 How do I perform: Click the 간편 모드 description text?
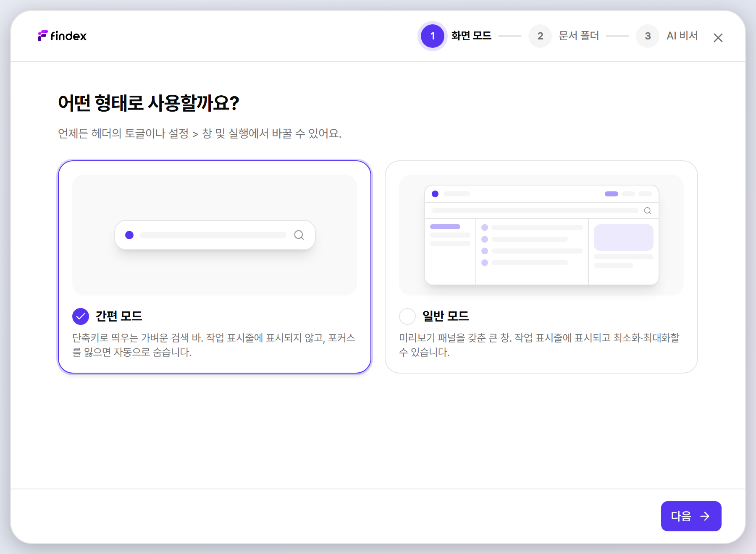(214, 345)
